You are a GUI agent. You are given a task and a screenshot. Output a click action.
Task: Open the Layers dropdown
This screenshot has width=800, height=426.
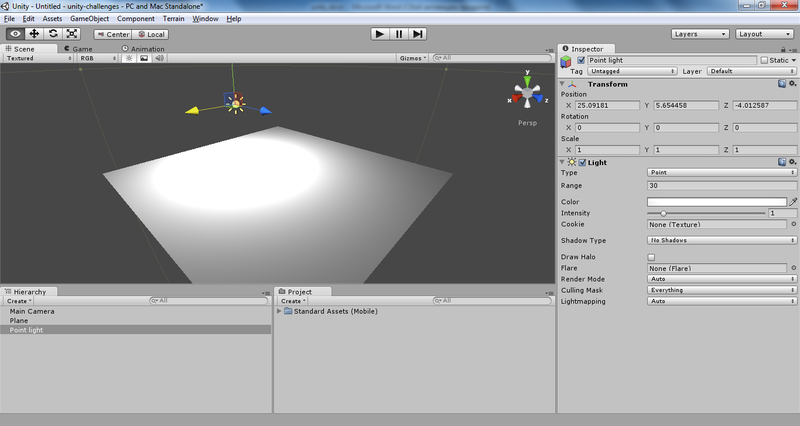(700, 34)
